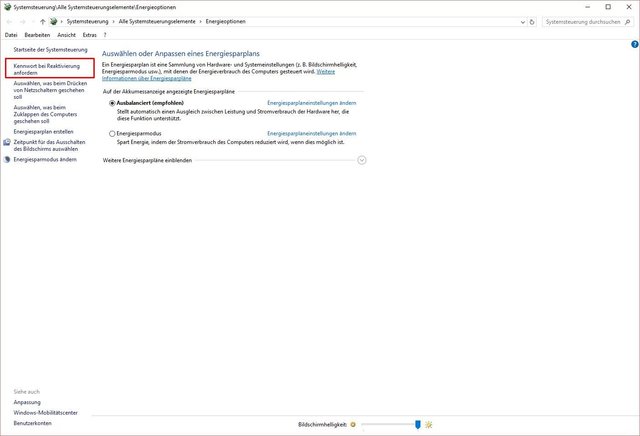Click Systemsteuerung breadcrumb in address bar

tap(87, 22)
